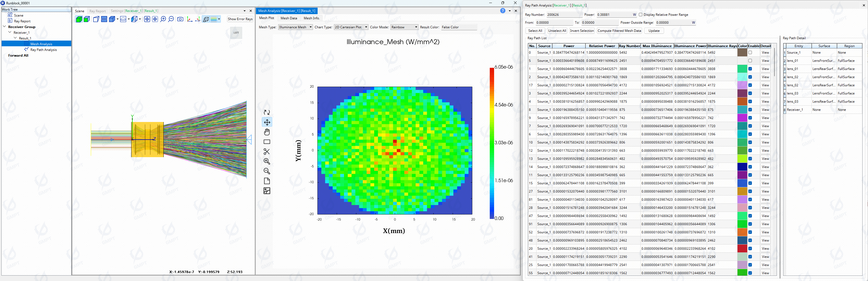Disable ray path No. 1 checkbox
This screenshot has width=868, height=281.
tap(750, 69)
